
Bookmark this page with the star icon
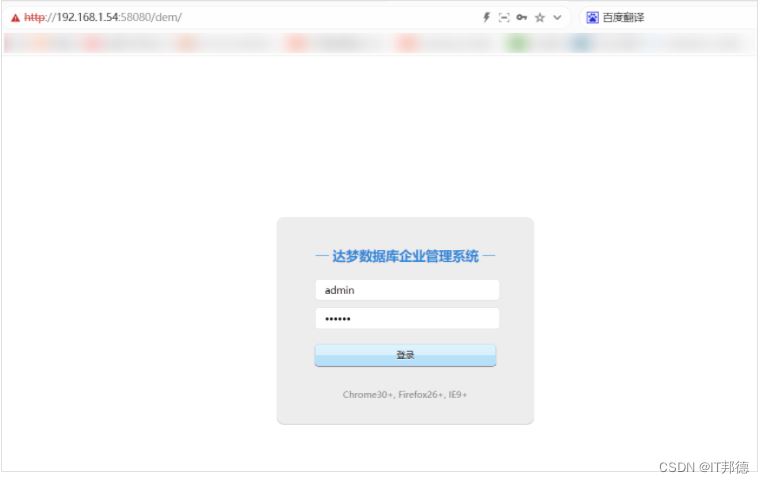(x=540, y=18)
